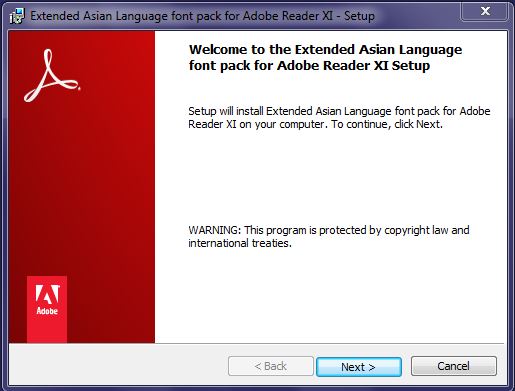Screen dimensions: 515x391
Task: Click the WARNING copyright notice text
Action: click(329, 236)
